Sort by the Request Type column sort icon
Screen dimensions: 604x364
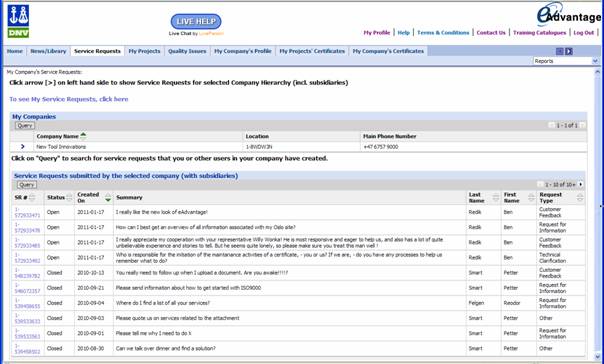tap(580, 198)
